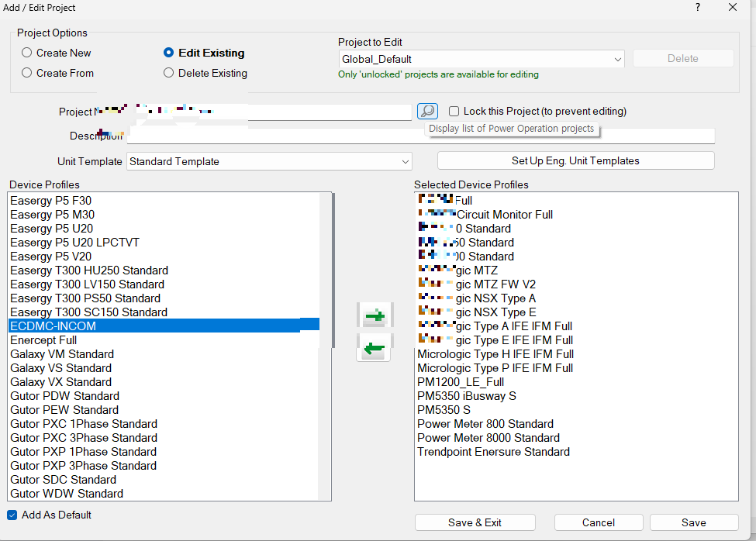This screenshot has height=541, width=756.
Task: Expand the Unit Template dropdown
Action: pos(269,161)
